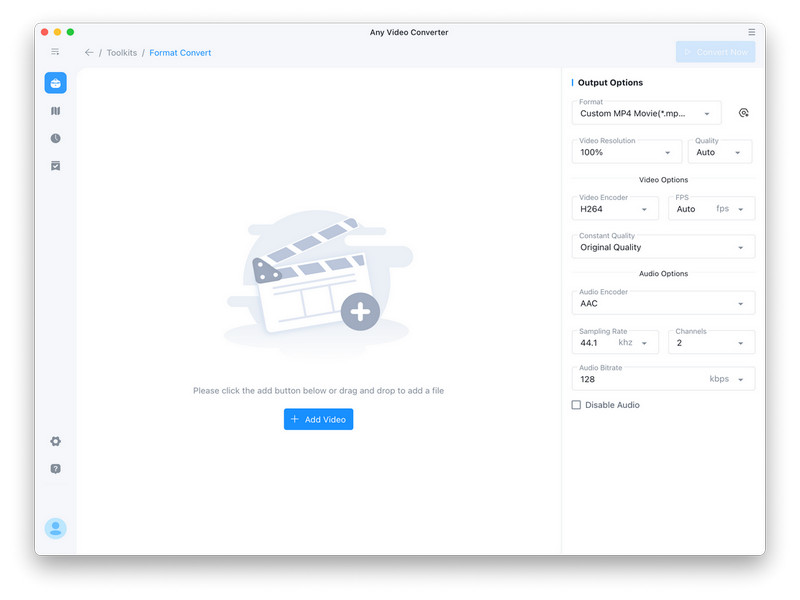Open the Channels dropdown
Image resolution: width=800 pixels, height=600 pixels.
point(711,342)
